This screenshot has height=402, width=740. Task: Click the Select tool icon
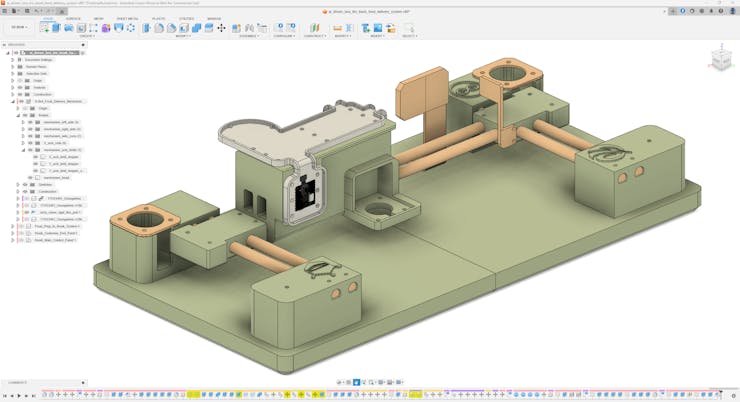point(408,28)
